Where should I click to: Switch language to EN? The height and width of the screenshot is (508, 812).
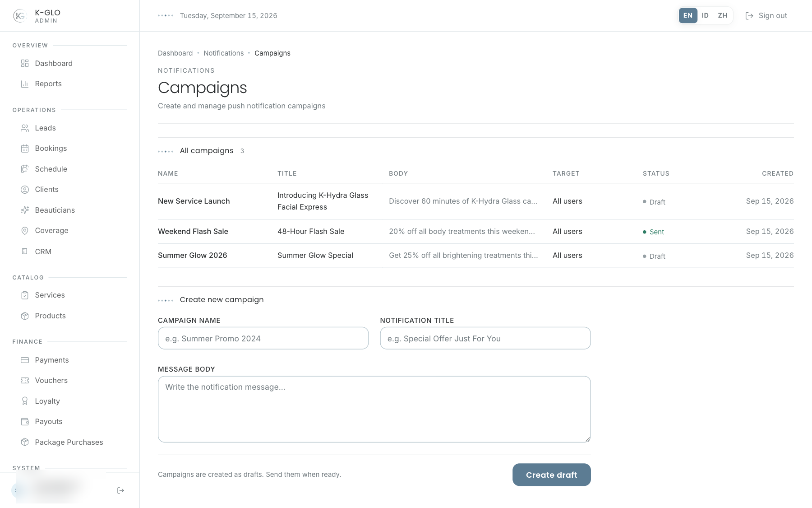(x=688, y=16)
